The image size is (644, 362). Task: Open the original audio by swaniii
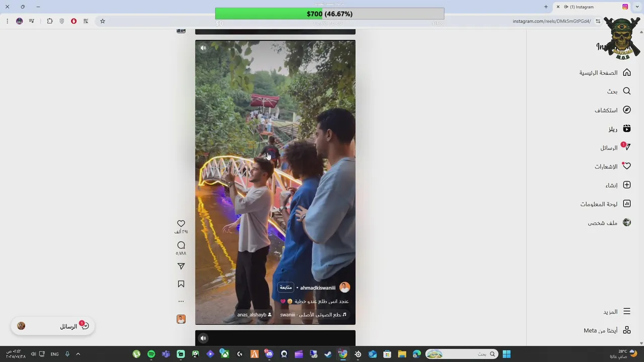pos(313,315)
